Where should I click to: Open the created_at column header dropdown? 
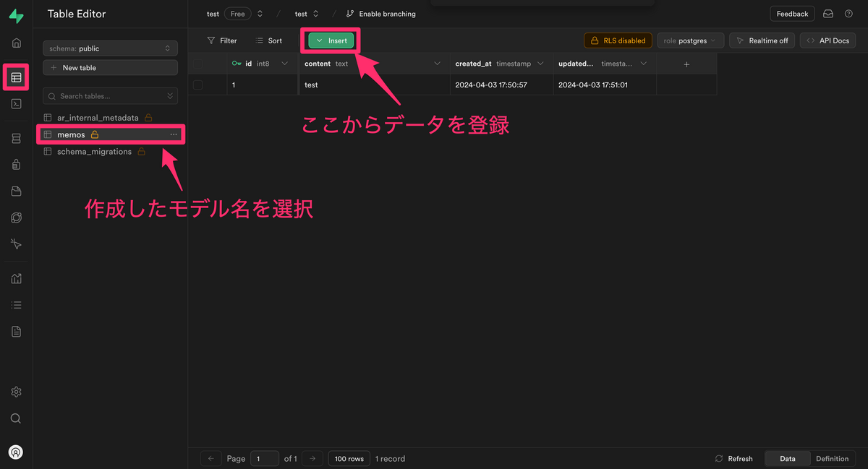point(541,64)
